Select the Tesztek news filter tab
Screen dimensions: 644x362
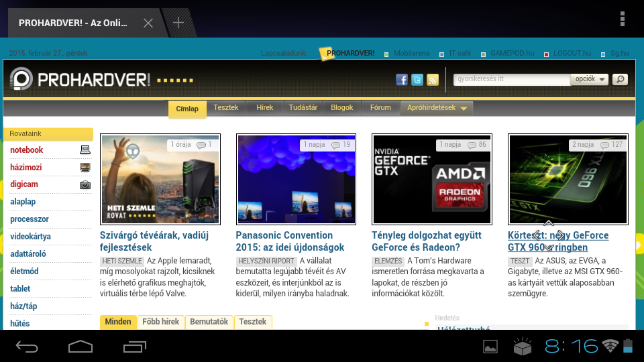tap(253, 322)
